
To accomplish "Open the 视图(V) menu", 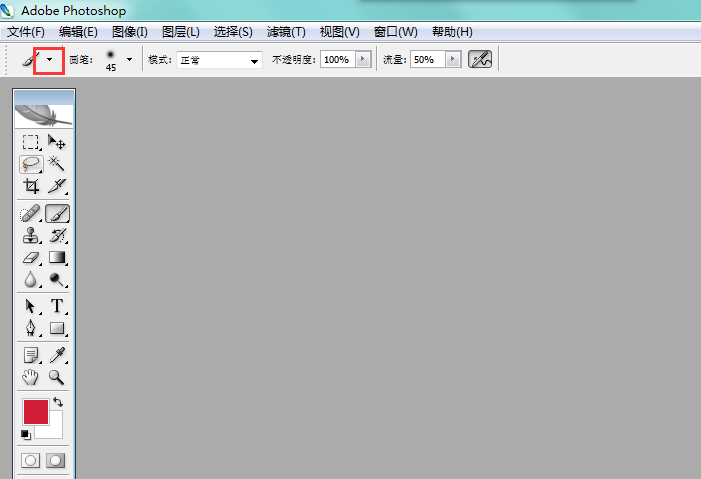I will click(340, 32).
